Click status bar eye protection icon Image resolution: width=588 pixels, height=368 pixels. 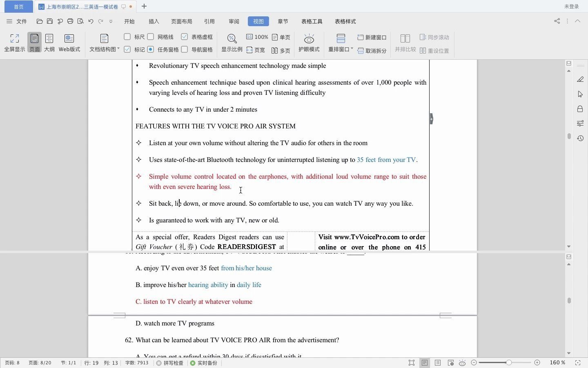[462, 363]
